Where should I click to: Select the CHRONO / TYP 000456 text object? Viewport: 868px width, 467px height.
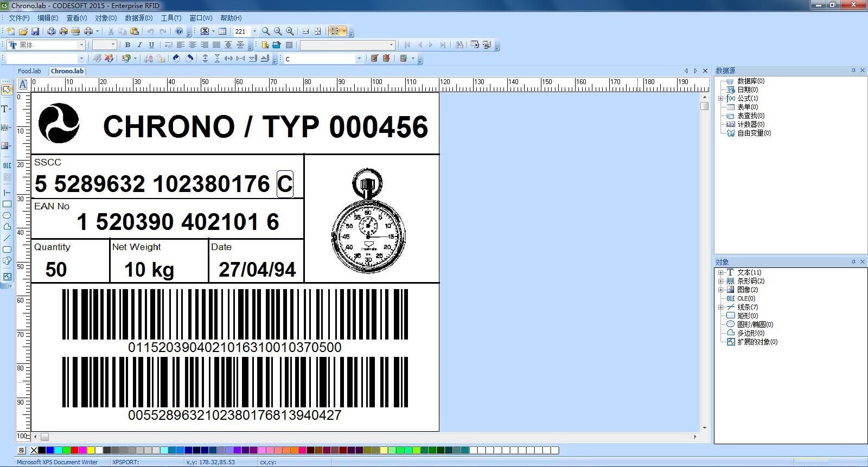click(265, 126)
